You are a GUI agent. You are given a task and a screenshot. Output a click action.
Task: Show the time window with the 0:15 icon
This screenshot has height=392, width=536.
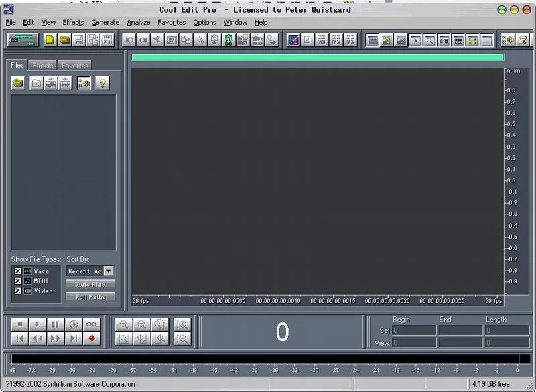(x=444, y=40)
